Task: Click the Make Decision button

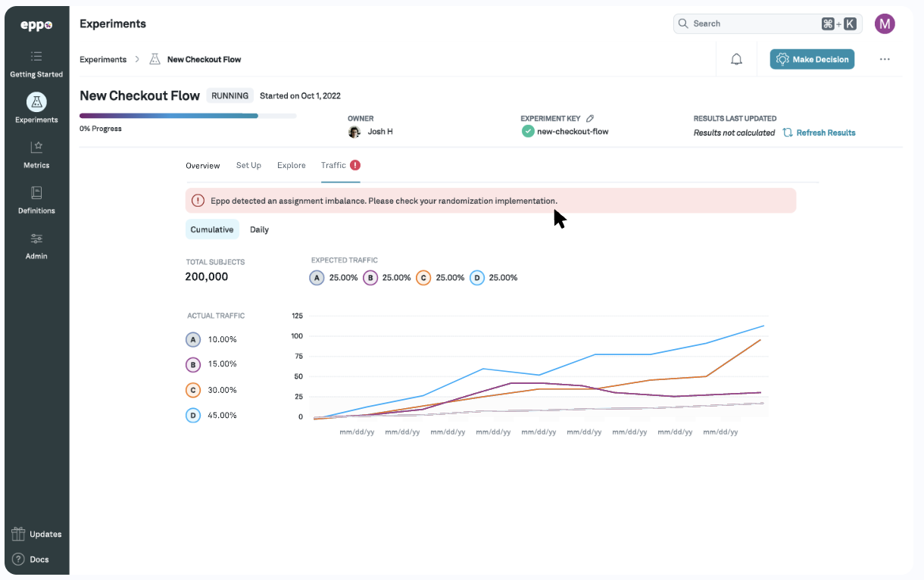Action: coord(812,58)
